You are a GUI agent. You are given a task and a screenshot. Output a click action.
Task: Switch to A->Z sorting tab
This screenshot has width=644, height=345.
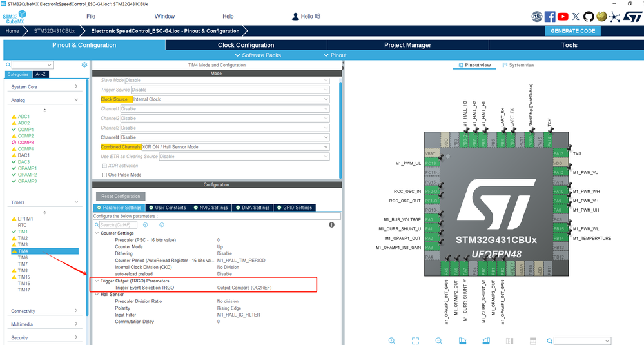coord(41,74)
